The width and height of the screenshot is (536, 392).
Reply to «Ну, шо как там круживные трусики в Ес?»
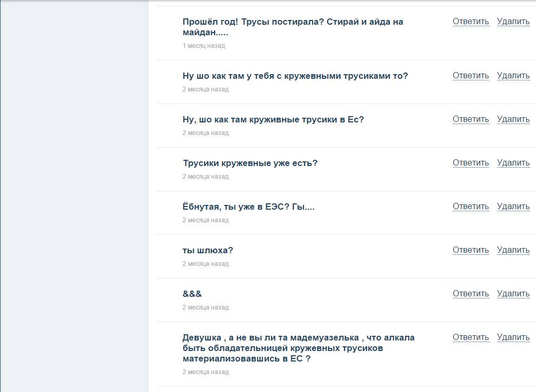coord(470,119)
